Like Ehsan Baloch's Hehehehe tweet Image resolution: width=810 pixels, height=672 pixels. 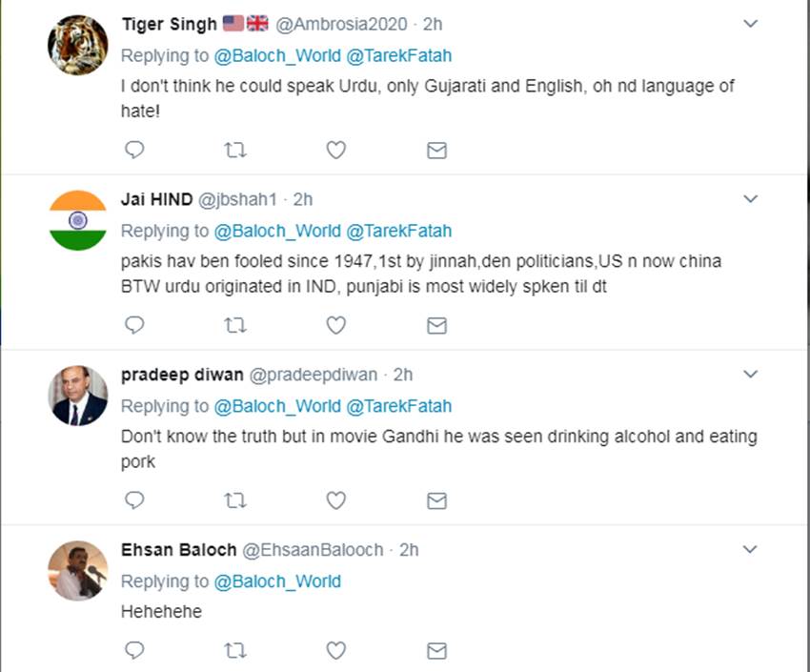[x=335, y=651]
